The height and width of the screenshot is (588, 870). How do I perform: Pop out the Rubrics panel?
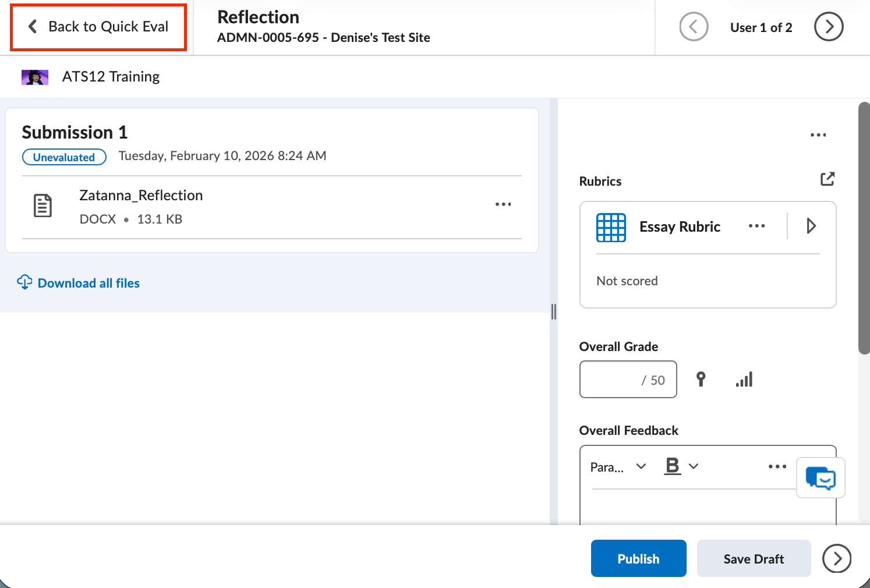coord(827,179)
